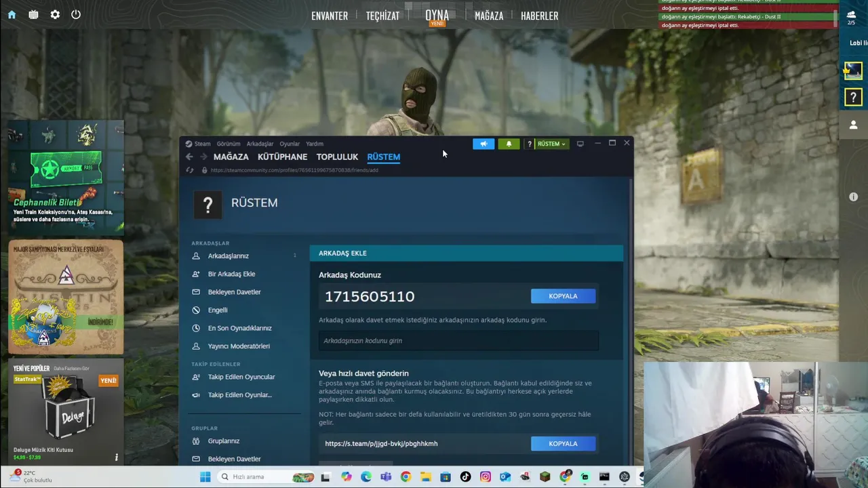The width and height of the screenshot is (868, 488).
Task: Click the yellow question mark lobby slot
Action: [x=853, y=98]
